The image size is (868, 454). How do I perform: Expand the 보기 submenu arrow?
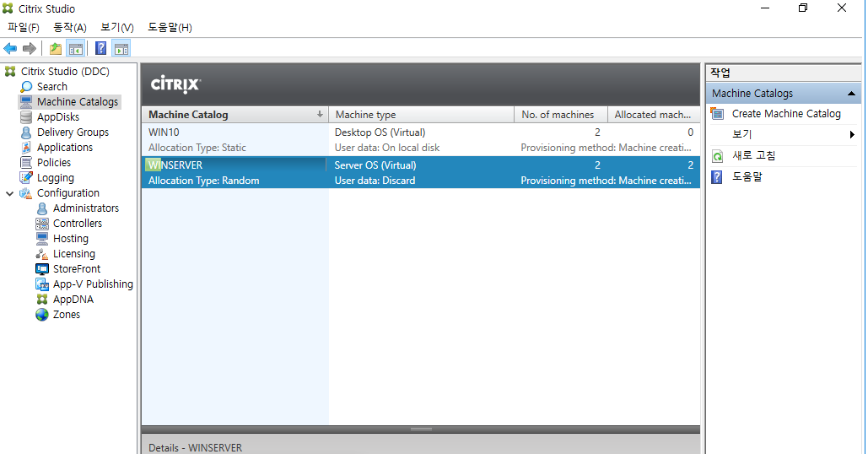(x=852, y=134)
